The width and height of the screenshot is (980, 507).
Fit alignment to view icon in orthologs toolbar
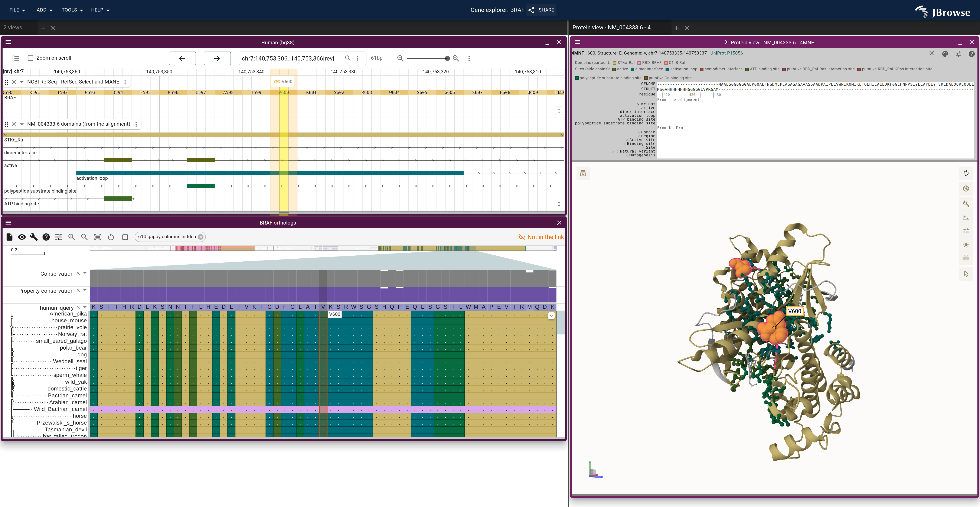(98, 237)
